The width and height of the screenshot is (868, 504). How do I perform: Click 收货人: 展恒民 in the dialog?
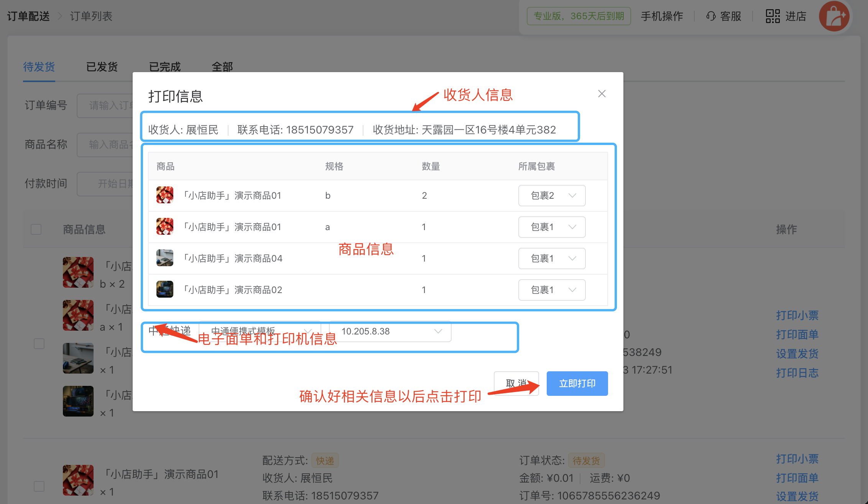click(x=183, y=130)
